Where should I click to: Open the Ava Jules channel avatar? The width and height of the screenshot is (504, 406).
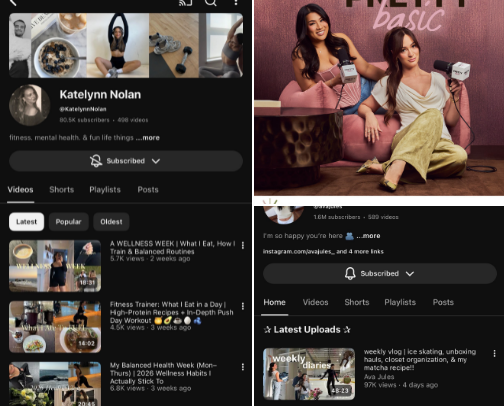click(x=283, y=215)
